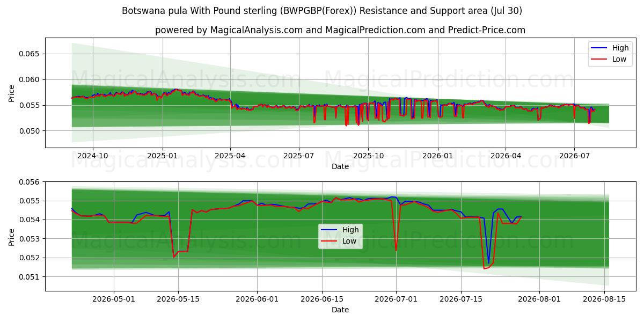Click the 2026-08-01 date label on bottom chart

(540, 299)
